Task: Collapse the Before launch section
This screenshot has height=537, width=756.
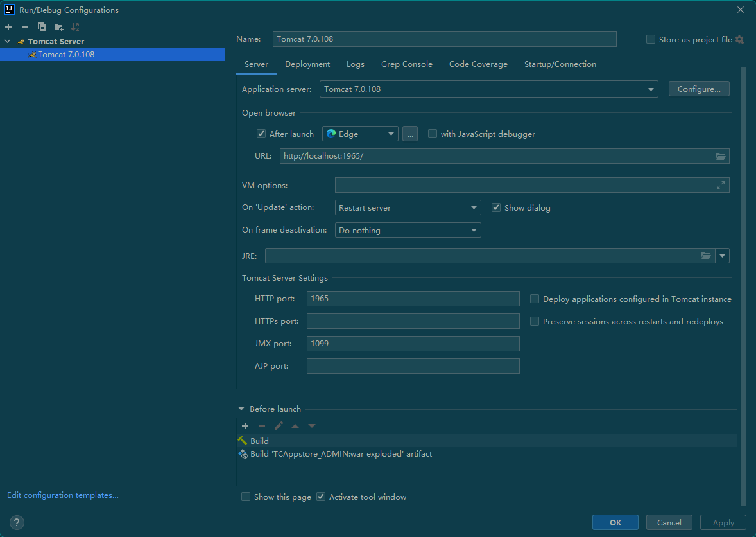Action: [241, 409]
